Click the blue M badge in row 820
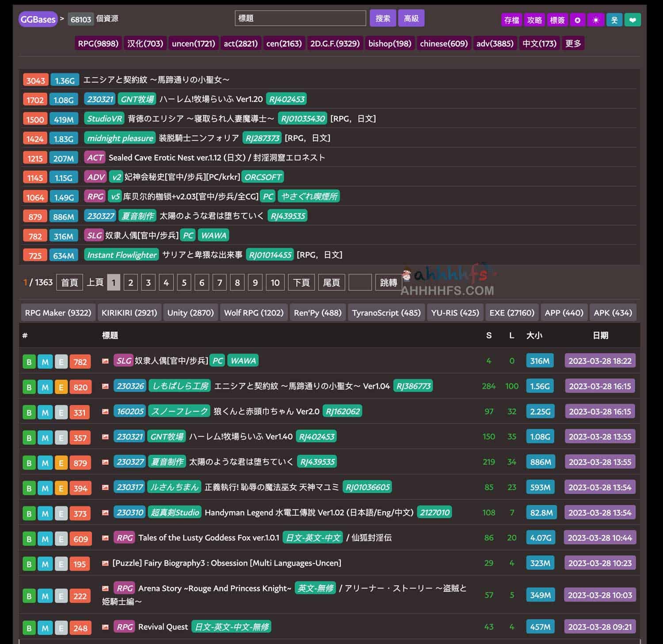The image size is (663, 644). pyautogui.click(x=45, y=387)
